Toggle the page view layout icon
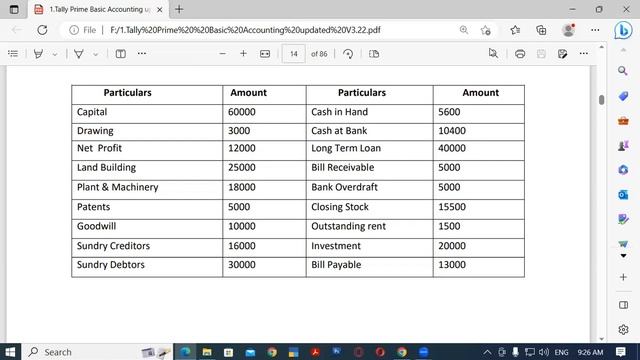Screen dimensions: 640x360 pos(120,53)
